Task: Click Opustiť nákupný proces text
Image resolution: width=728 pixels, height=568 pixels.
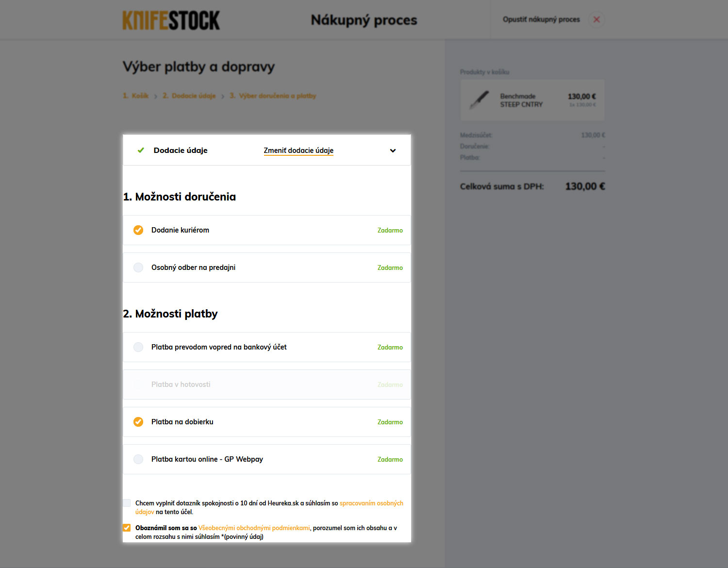Action: [x=541, y=19]
